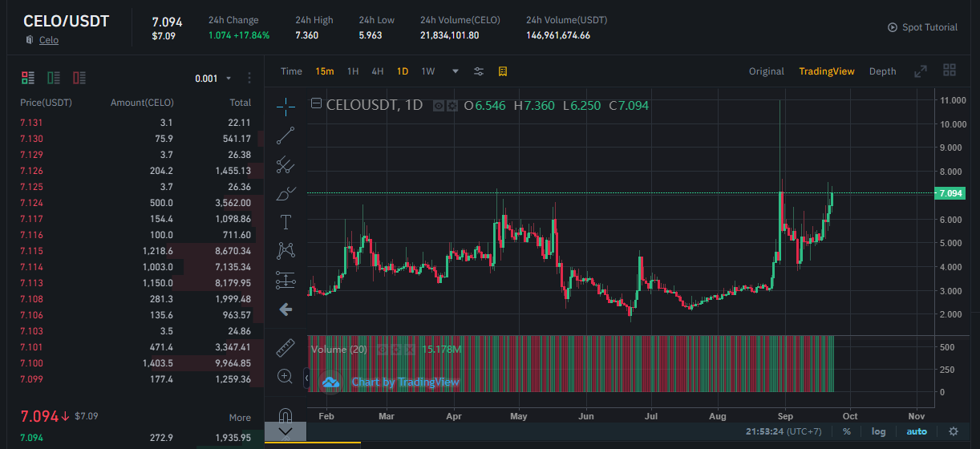
Task: Open the multi-chart grid layout
Action: coord(950,71)
